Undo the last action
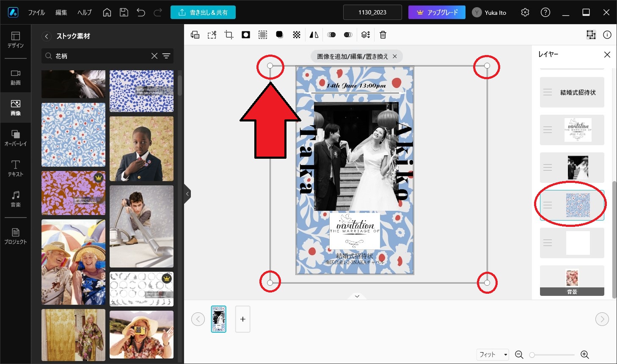 coord(141,12)
